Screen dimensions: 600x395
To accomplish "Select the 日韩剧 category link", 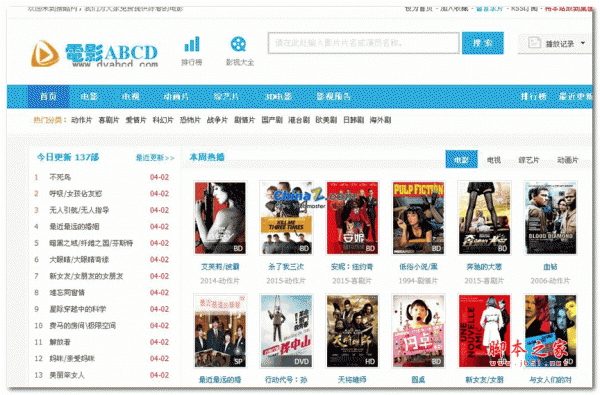I will [353, 120].
